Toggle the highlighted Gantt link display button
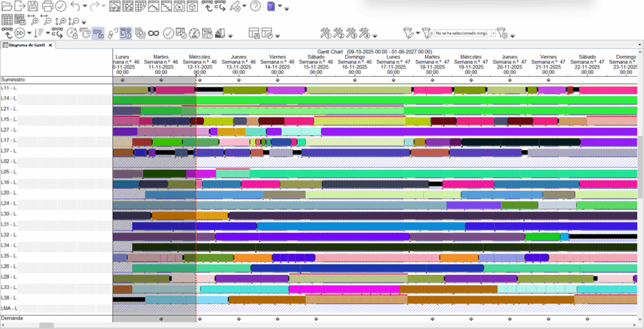 click(98, 33)
